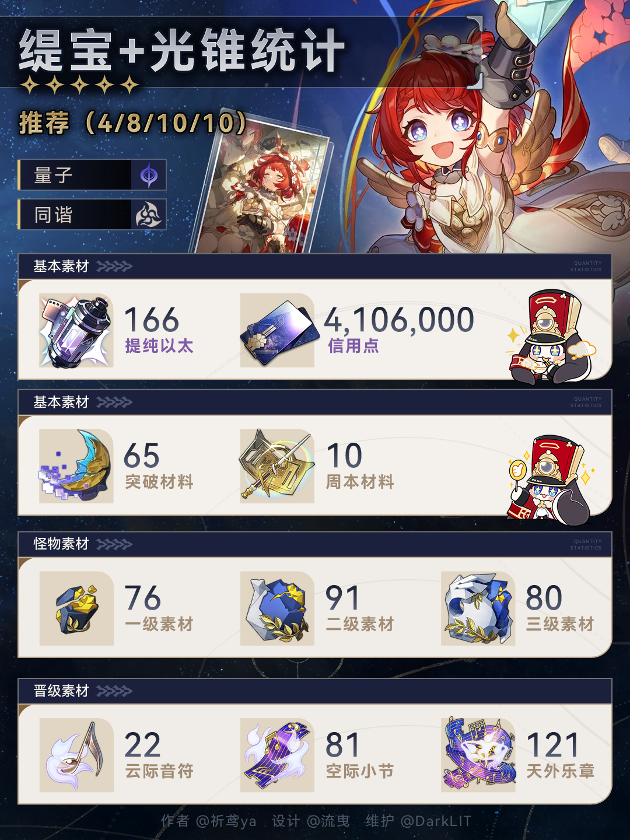Expand the first 基本素材 section header

(315, 267)
